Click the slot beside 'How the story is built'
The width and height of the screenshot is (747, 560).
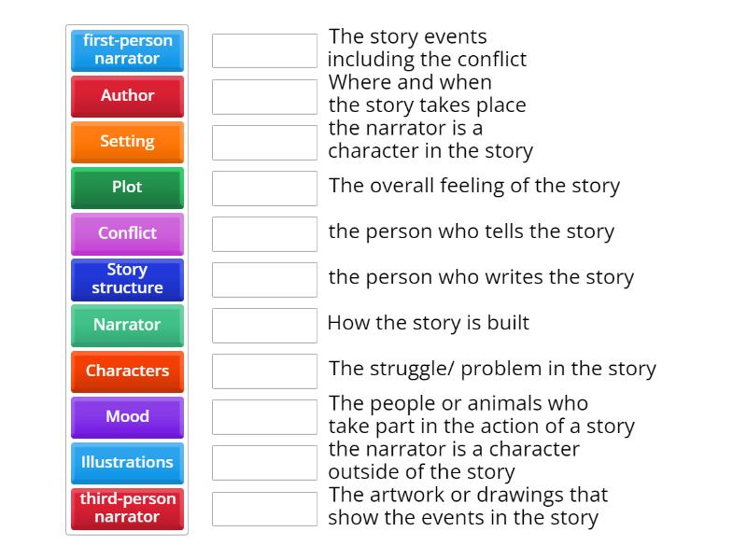[x=264, y=325]
